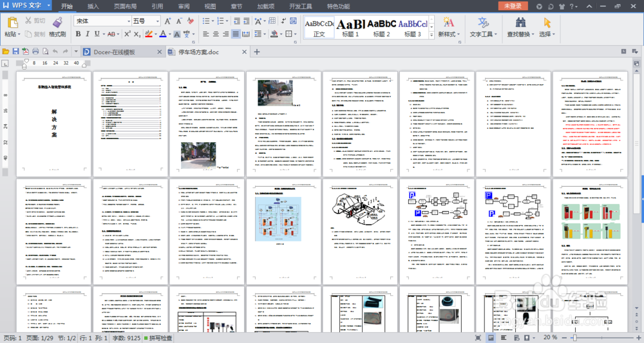Open the font color dropdown arrow
Viewport: 644px width, 343px height.
coord(169,34)
